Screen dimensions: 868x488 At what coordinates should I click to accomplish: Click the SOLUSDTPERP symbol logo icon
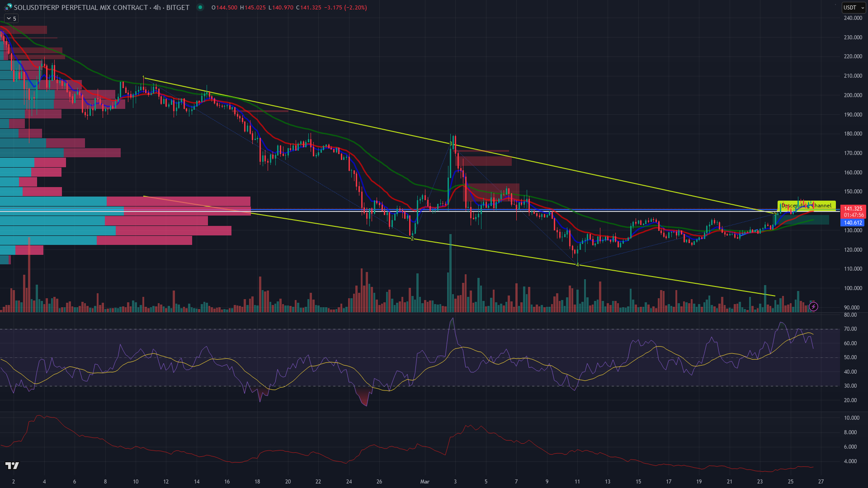click(8, 7)
